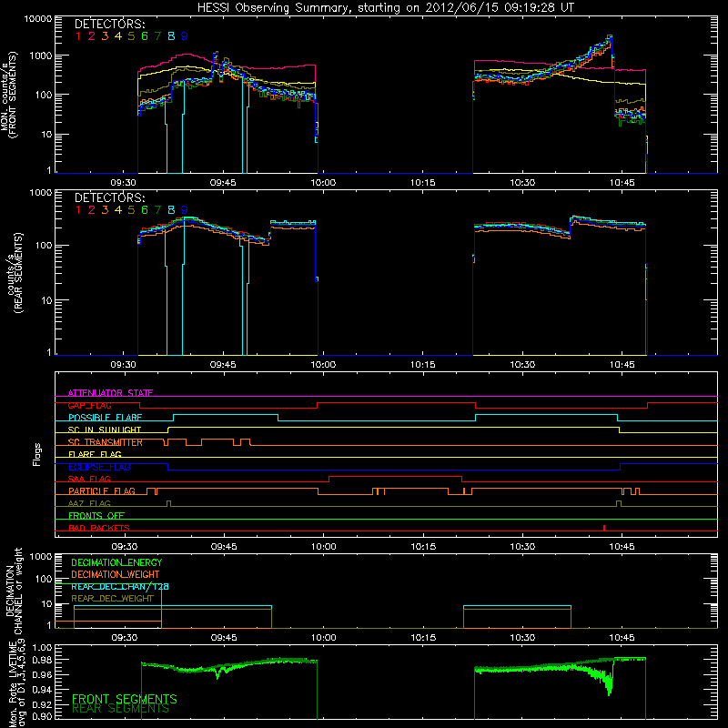Screen dimensions: 728x728
Task: Click the Flags vertical axis title
Action: [37, 454]
